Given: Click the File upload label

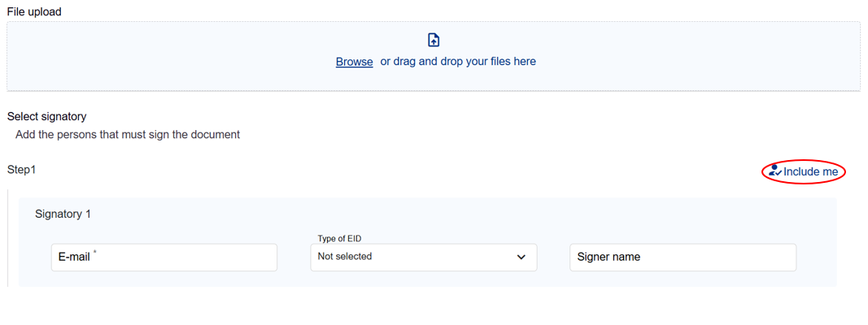Looking at the screenshot, I should pos(34,12).
